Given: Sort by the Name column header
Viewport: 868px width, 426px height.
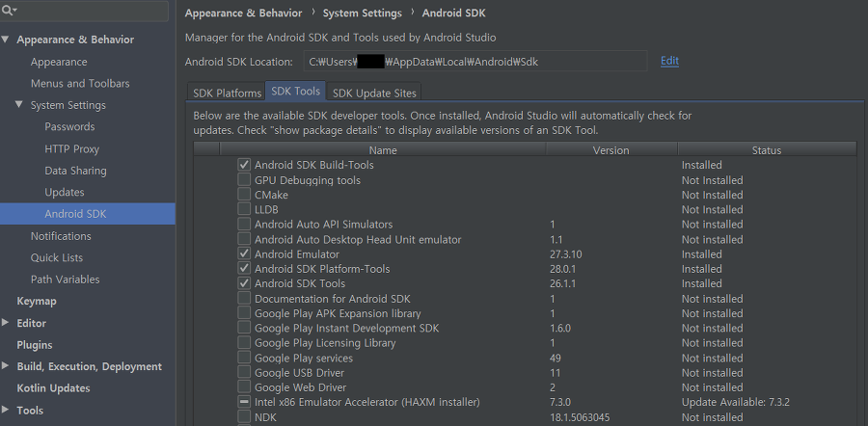Looking at the screenshot, I should tap(383, 150).
